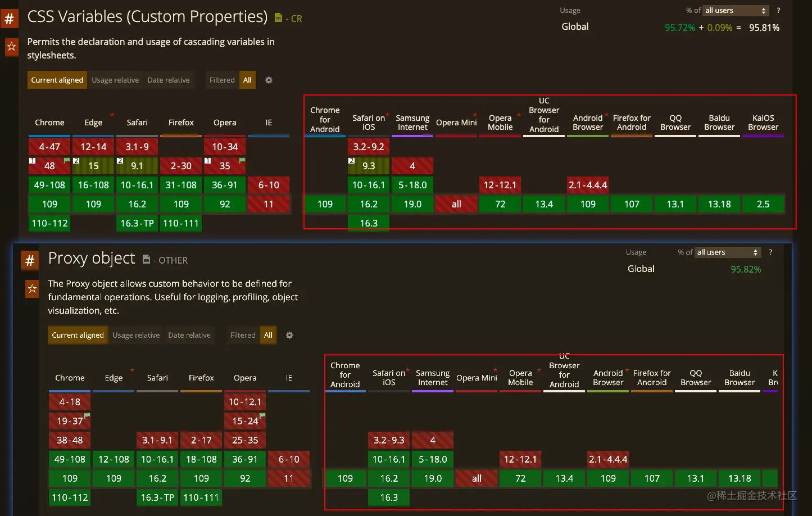Click Safari version 3.1-9 cell
Screen dimensions: 812x516
(x=137, y=147)
